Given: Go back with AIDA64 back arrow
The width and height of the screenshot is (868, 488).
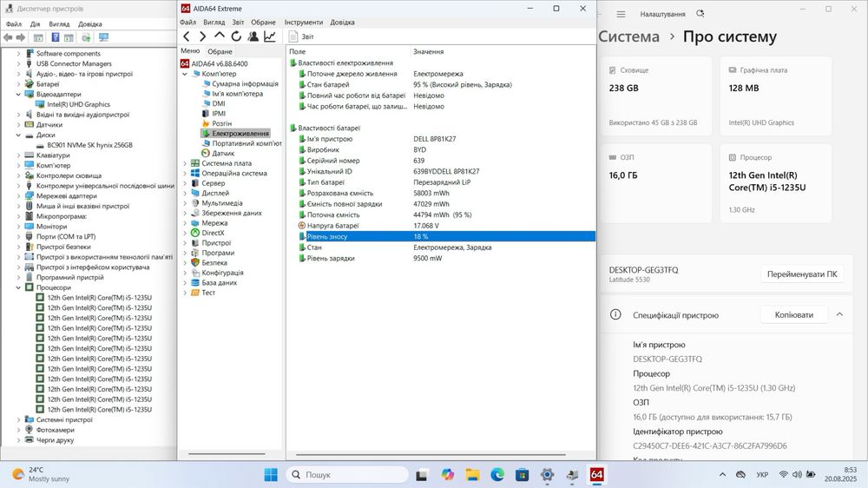Looking at the screenshot, I should click(187, 36).
